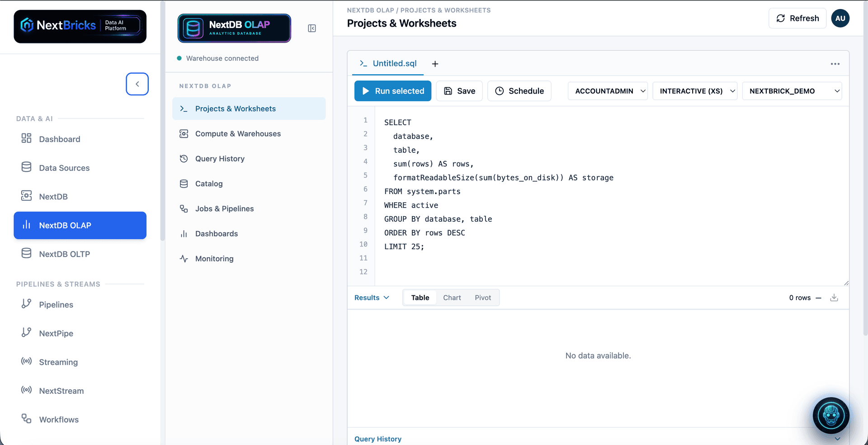The height and width of the screenshot is (445, 868).
Task: Click the NextBricks logo
Action: coord(80,27)
